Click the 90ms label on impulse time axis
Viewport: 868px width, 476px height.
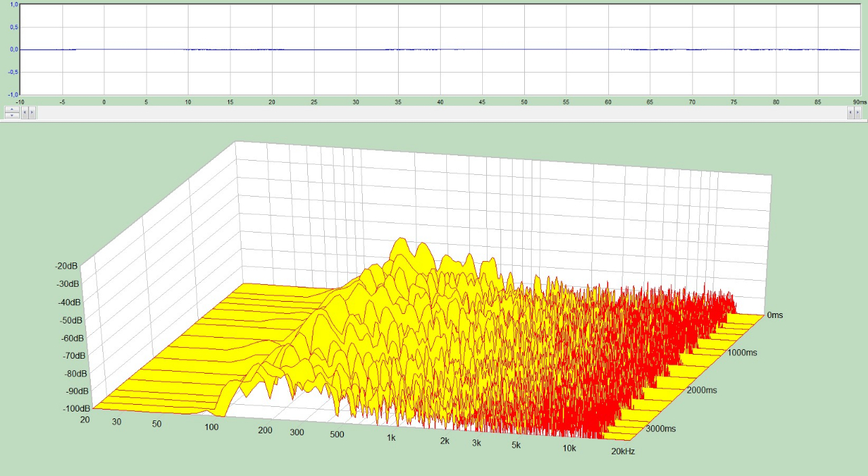[x=859, y=102]
